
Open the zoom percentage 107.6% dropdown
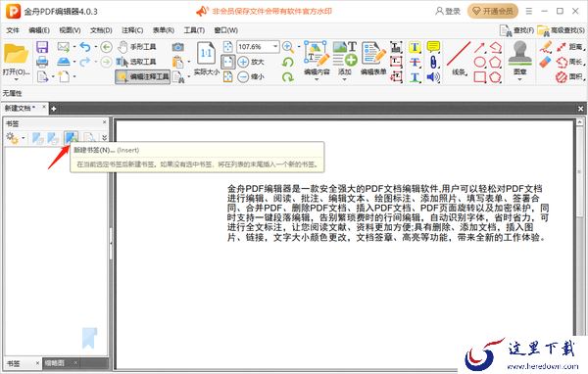point(275,47)
